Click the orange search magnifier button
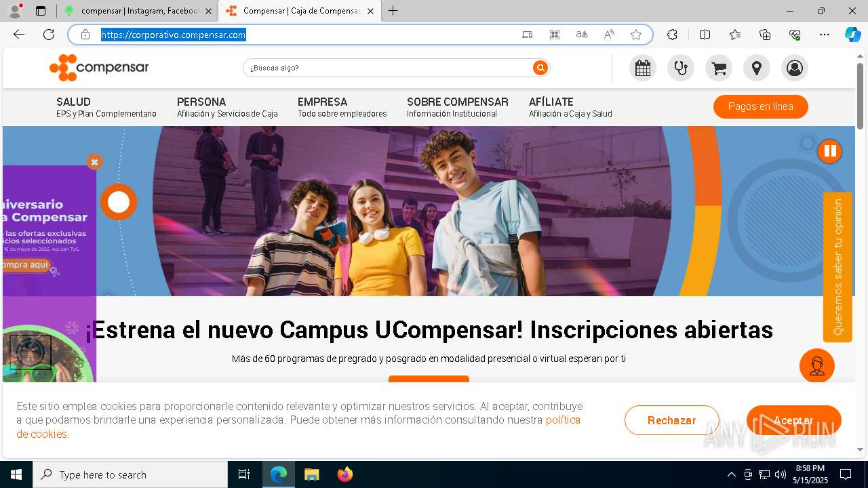This screenshot has width=868, height=488. [540, 68]
